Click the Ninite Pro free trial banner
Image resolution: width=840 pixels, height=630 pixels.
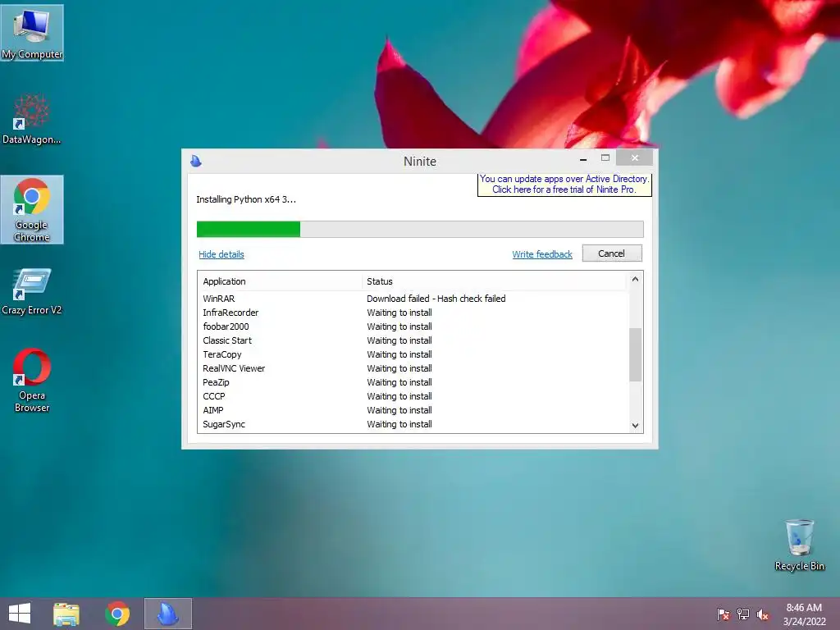[x=564, y=185]
